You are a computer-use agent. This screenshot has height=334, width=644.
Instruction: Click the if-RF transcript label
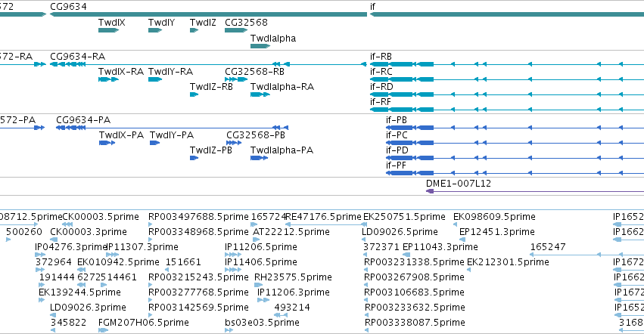tap(381, 102)
